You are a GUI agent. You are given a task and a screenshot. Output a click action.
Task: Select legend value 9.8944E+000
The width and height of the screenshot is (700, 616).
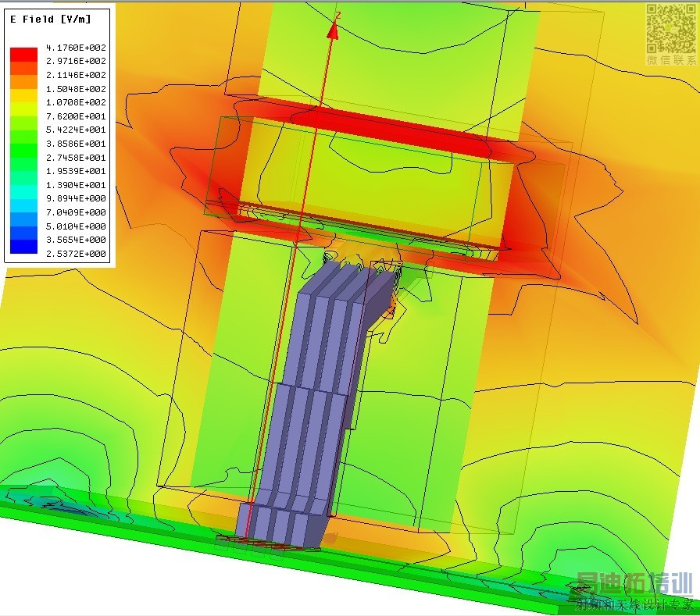coord(76,198)
